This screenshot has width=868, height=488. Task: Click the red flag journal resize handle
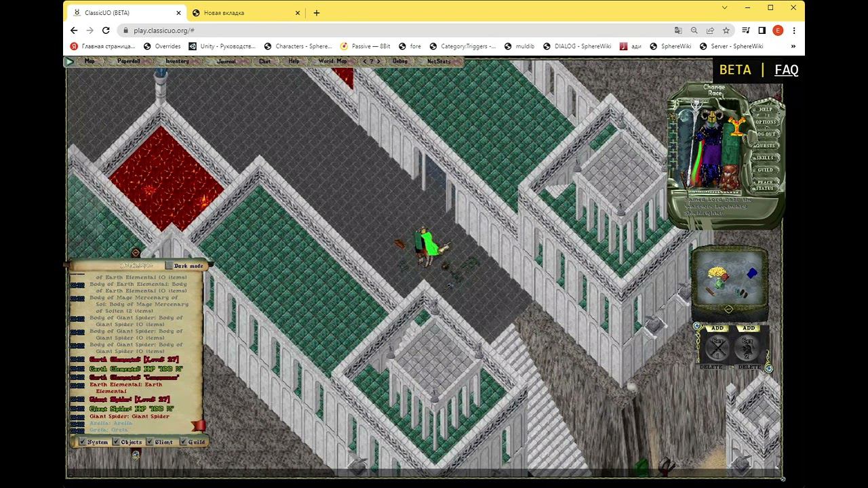point(198,426)
